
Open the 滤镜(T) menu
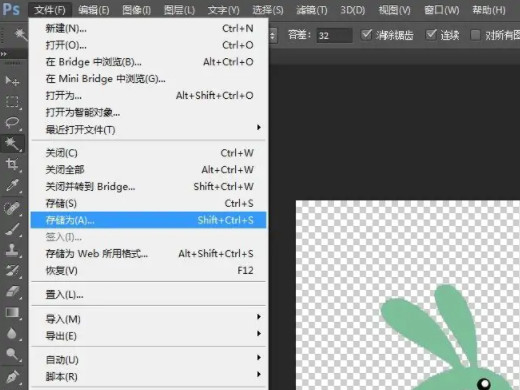(x=312, y=10)
